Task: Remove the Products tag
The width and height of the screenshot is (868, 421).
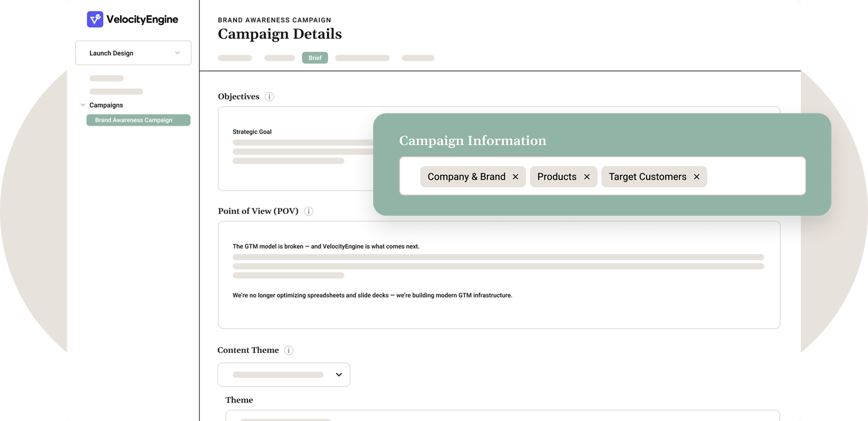Action: [x=587, y=177]
